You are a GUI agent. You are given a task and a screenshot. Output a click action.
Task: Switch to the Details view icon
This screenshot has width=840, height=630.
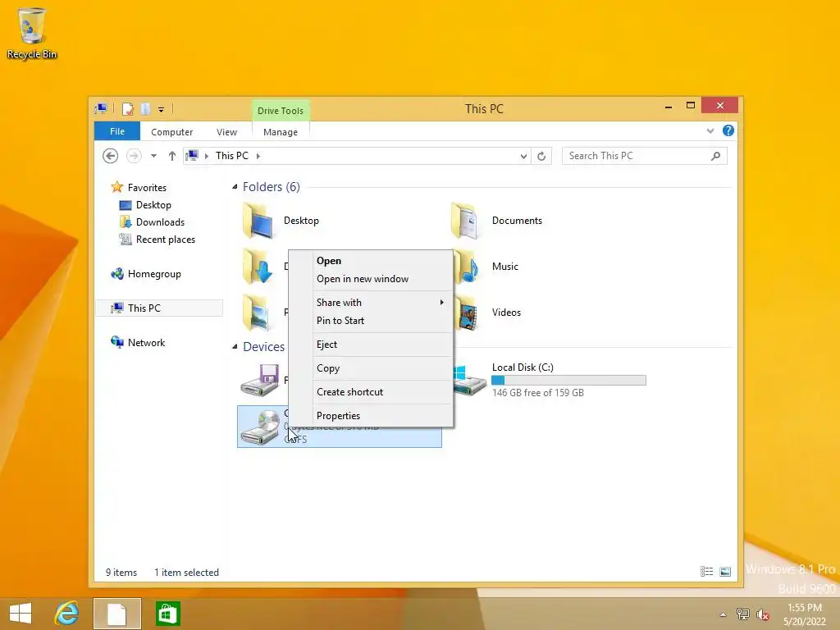point(706,572)
